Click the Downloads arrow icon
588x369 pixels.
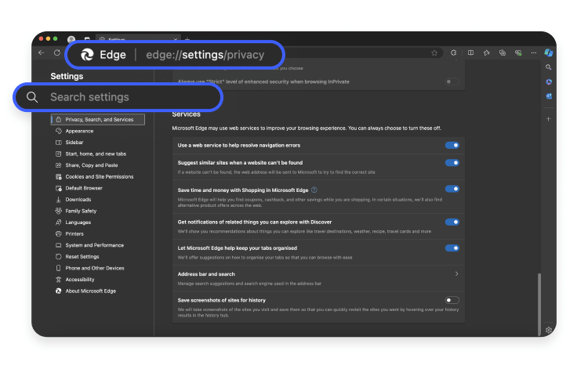pyautogui.click(x=59, y=200)
